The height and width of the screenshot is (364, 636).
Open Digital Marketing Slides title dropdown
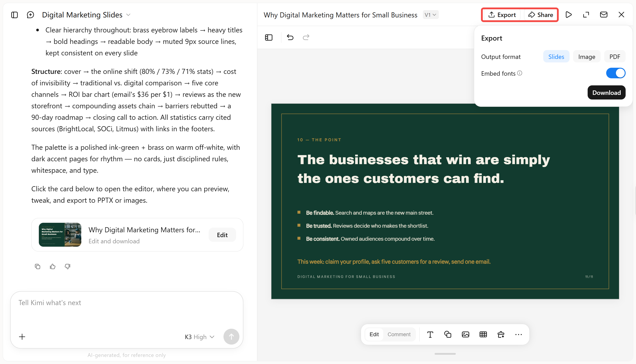point(86,15)
